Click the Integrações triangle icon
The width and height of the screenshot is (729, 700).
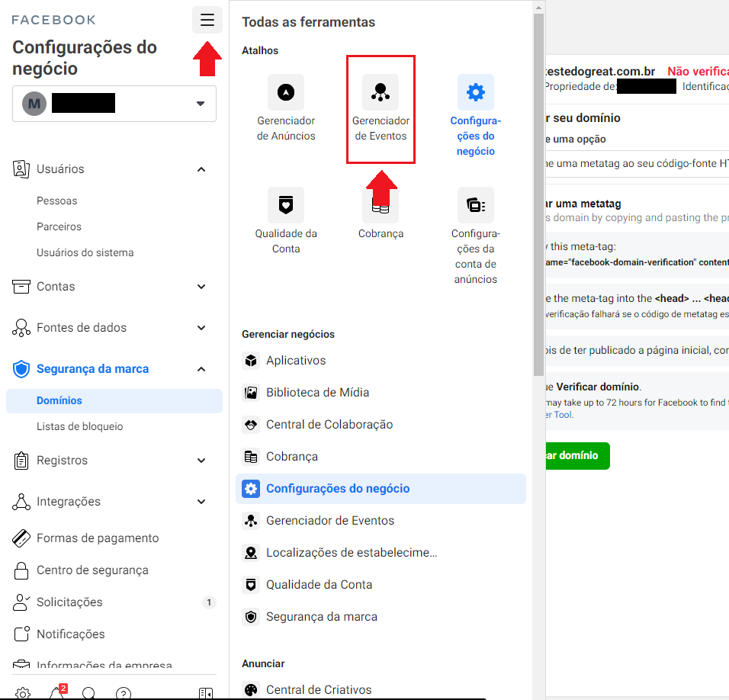(x=21, y=502)
